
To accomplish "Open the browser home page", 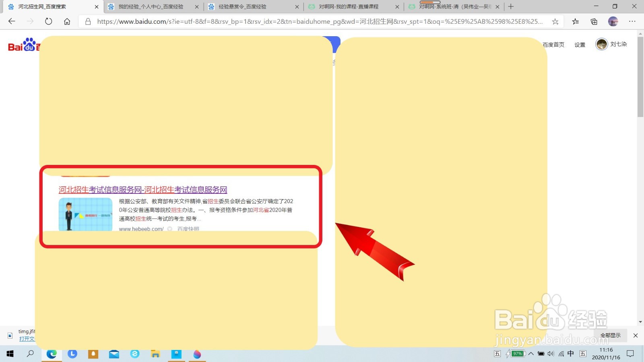I will 67,21.
